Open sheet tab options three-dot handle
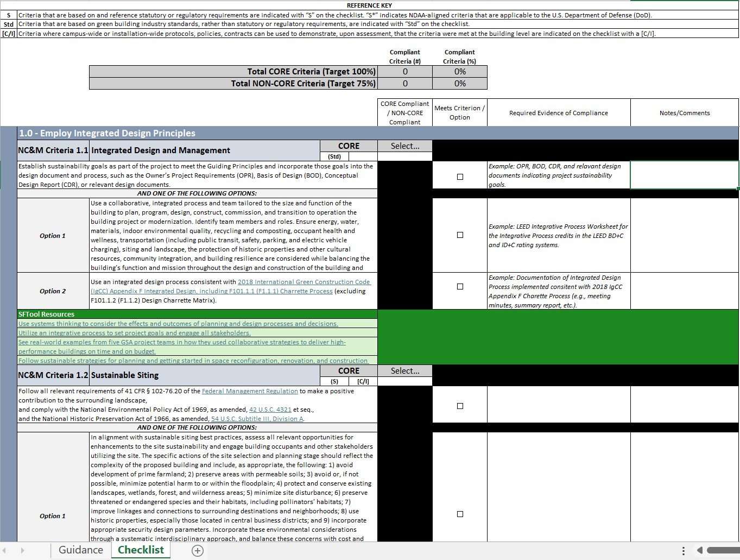740x560 pixels. pos(684,551)
